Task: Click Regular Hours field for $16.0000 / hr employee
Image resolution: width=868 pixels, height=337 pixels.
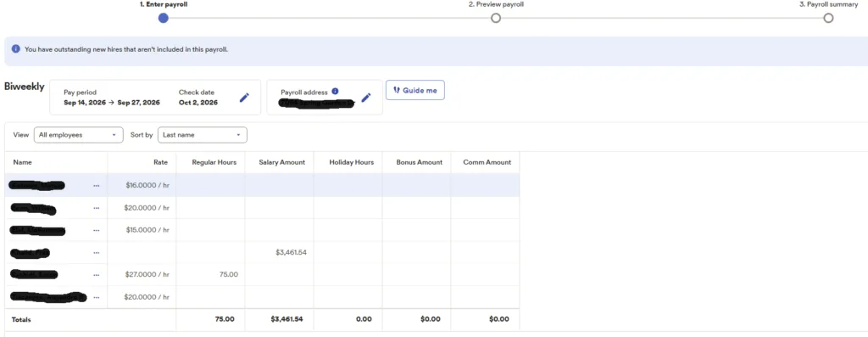Action: (210, 185)
